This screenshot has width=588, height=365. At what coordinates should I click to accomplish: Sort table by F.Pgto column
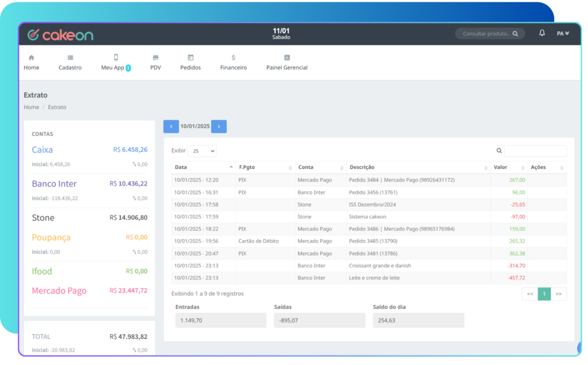click(x=265, y=167)
